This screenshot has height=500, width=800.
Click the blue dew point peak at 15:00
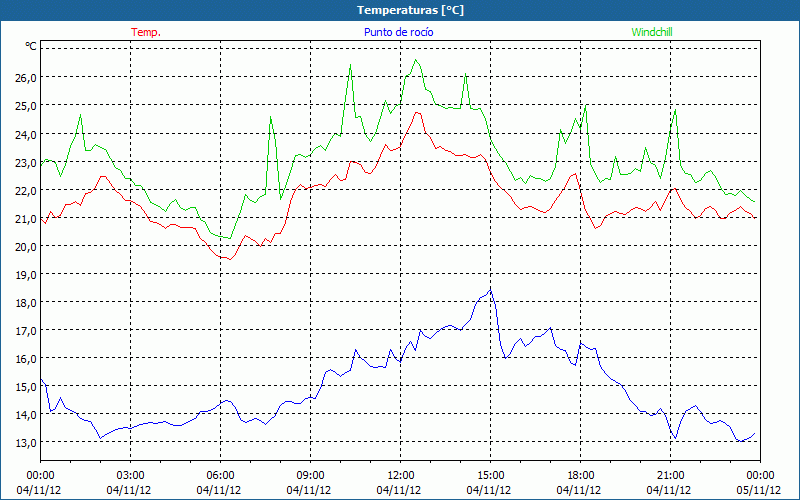tap(491, 290)
